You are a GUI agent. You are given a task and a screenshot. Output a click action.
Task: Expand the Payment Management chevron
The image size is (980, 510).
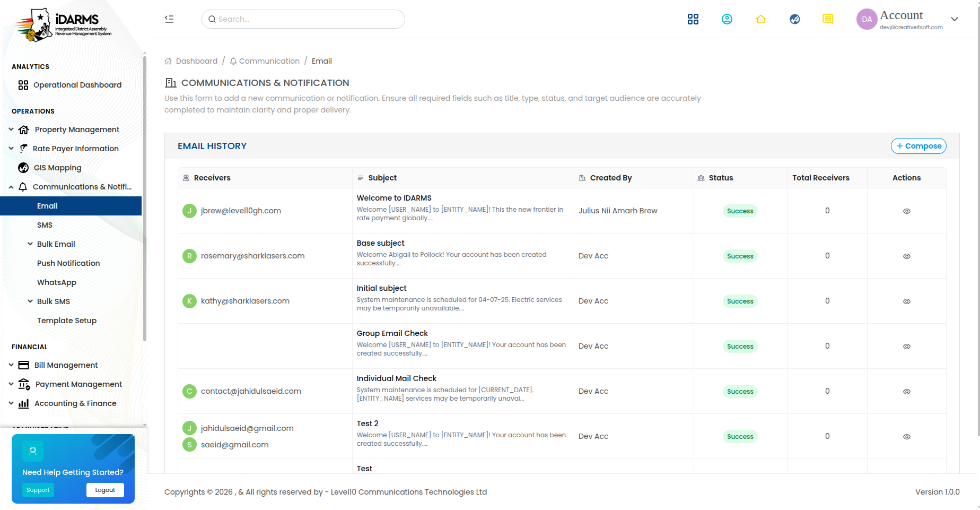click(x=11, y=384)
